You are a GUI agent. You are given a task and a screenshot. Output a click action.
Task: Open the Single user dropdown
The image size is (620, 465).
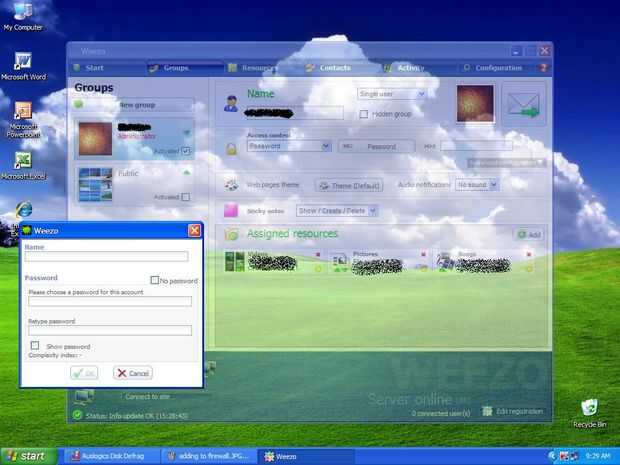tap(391, 94)
